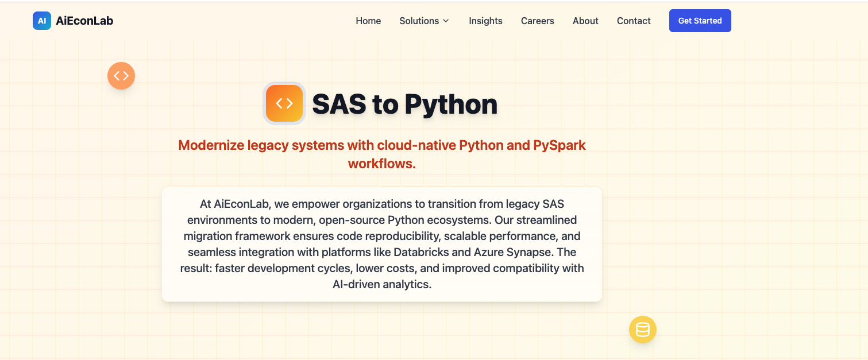Click the code icon beside SAS to Python
The height and width of the screenshot is (360, 868).
pyautogui.click(x=284, y=103)
